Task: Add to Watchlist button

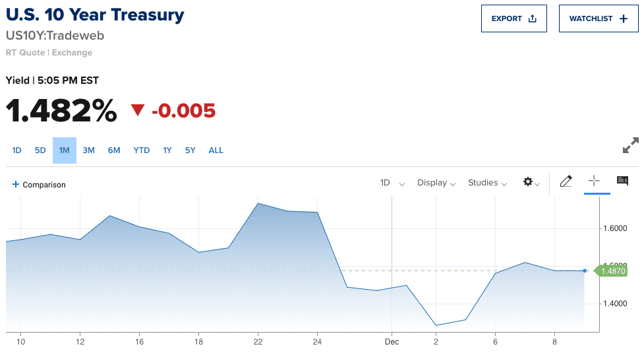Action: coord(599,18)
